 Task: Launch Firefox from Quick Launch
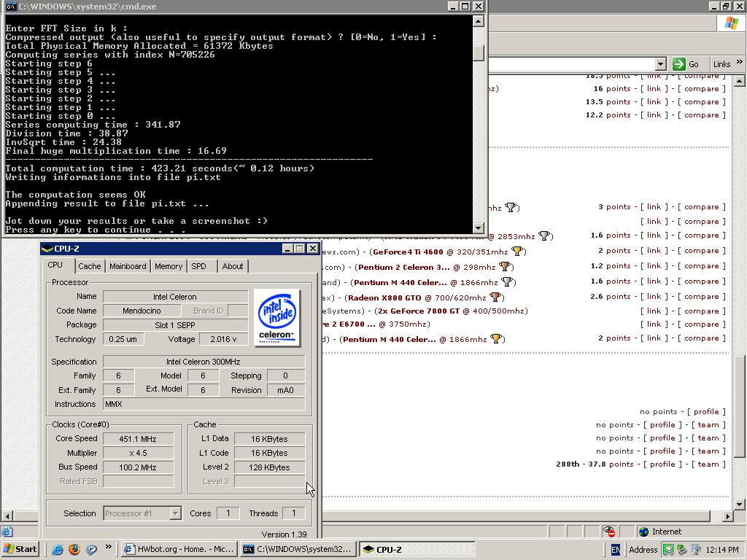74,549
